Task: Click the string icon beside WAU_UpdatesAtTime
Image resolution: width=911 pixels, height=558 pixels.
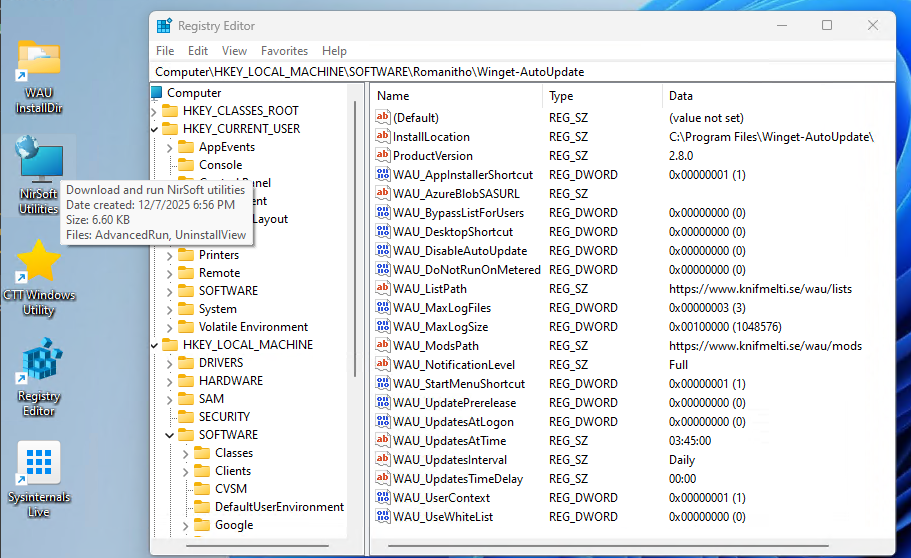Action: click(382, 441)
